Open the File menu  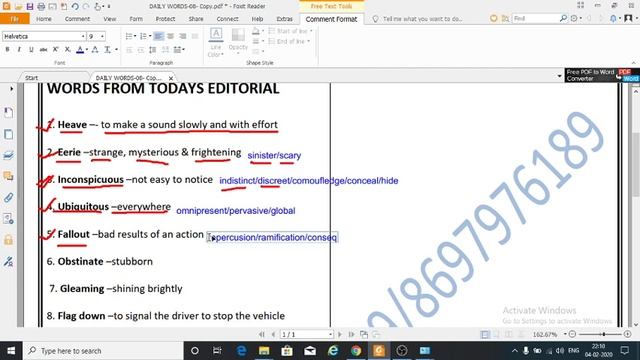(x=15, y=19)
